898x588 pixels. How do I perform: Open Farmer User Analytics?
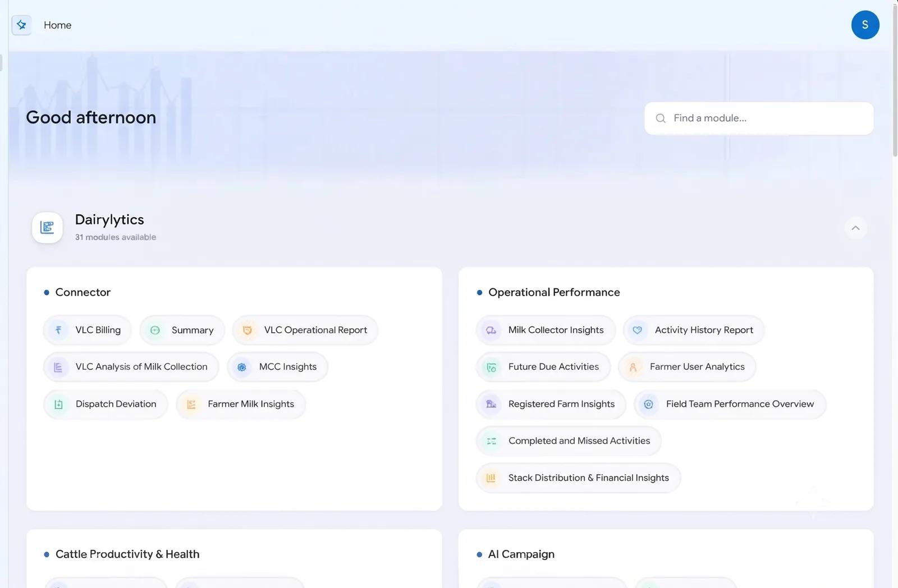[x=687, y=367]
